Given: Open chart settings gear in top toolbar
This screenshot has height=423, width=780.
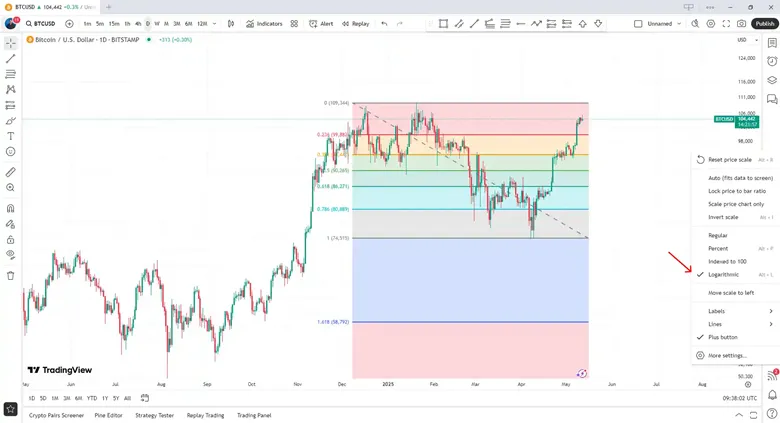Looking at the screenshot, I should 710,23.
